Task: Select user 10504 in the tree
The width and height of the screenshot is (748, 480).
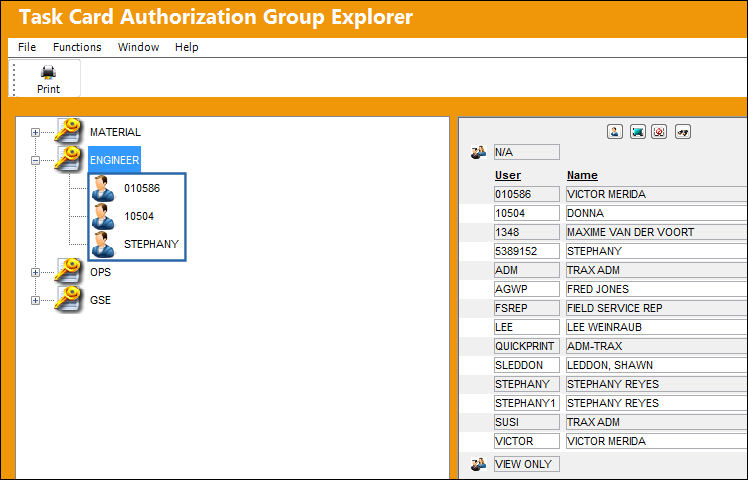Action: pyautogui.click(x=139, y=216)
